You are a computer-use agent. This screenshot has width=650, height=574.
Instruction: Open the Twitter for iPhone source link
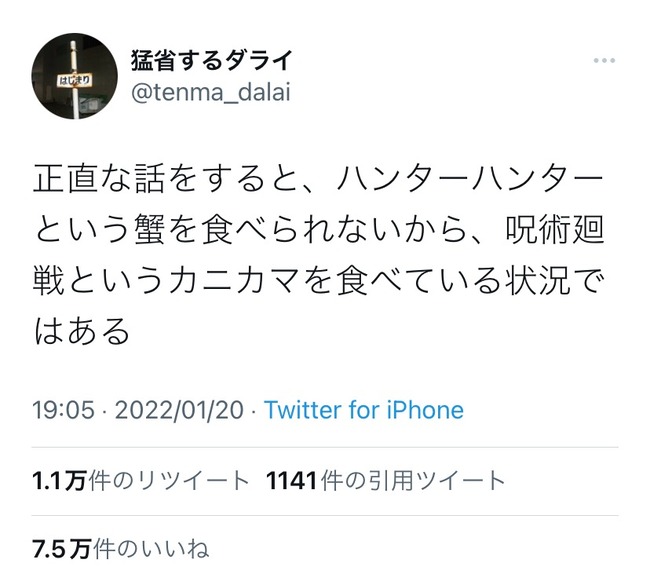coord(364,410)
